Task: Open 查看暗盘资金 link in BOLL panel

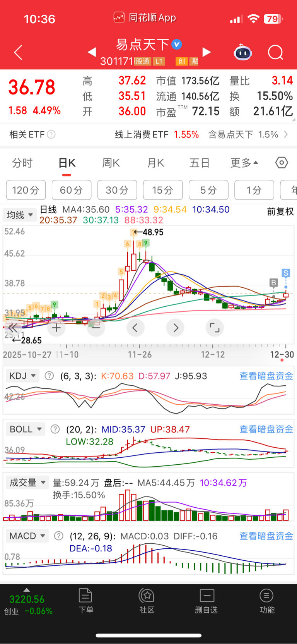Action: [x=266, y=429]
